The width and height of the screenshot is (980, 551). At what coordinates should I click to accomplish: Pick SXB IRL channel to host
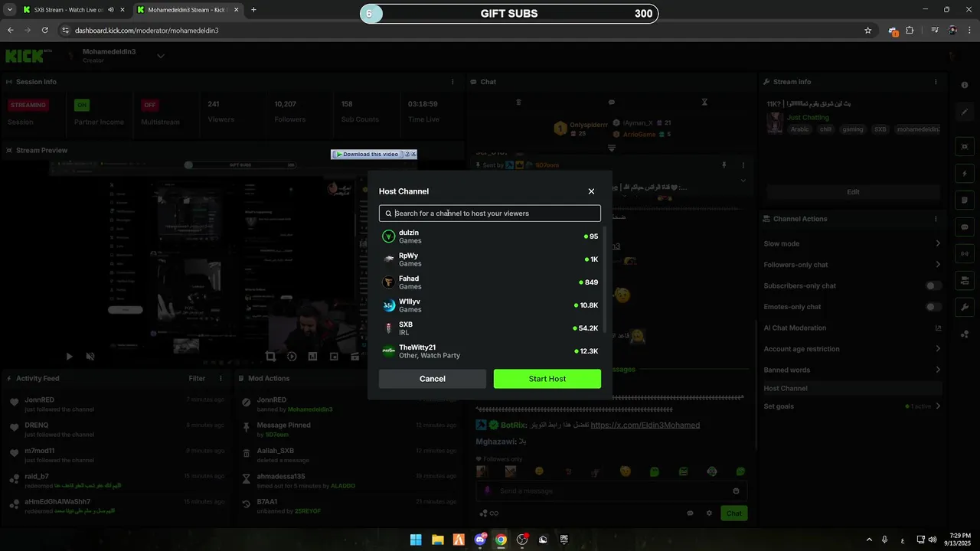(x=490, y=328)
